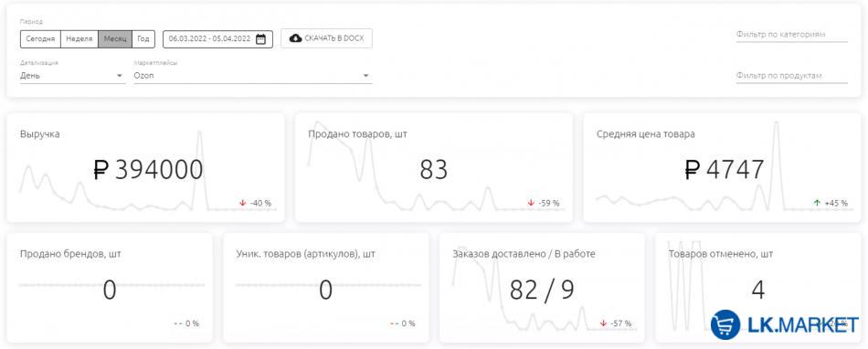Switch period to Год

143,38
